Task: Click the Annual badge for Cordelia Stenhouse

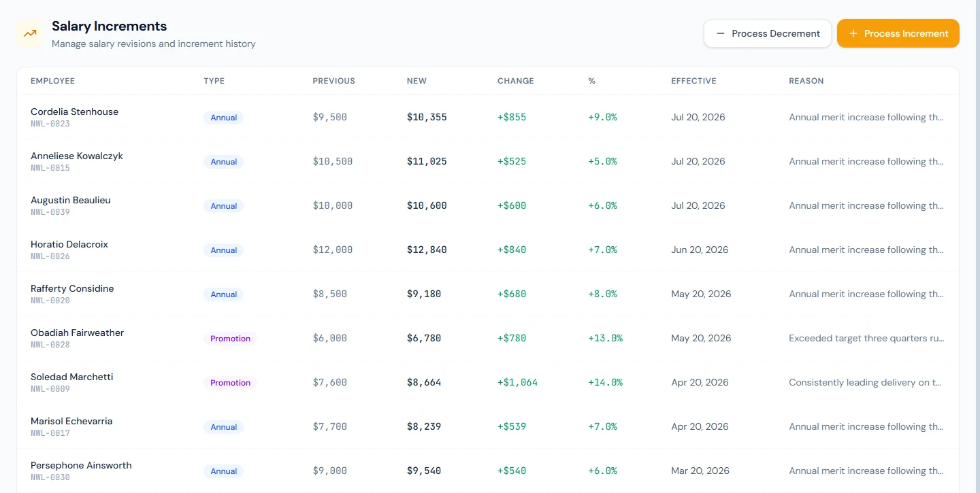Action: pos(223,118)
